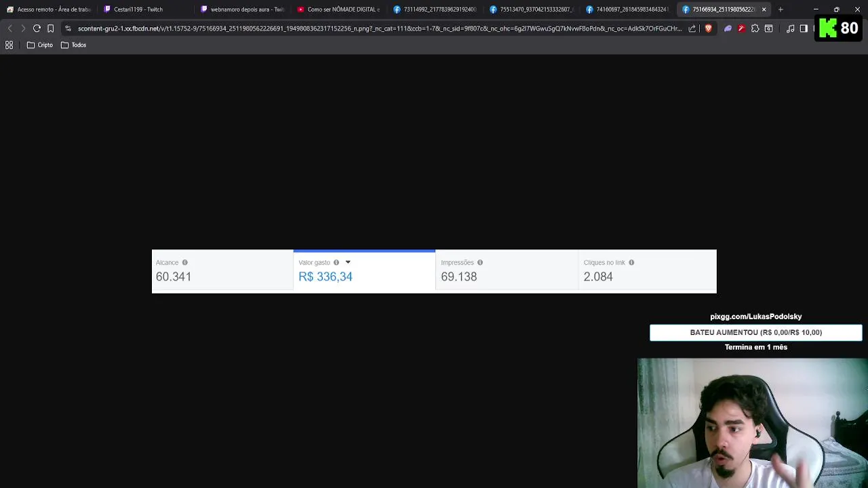Click the Impressões info icon

[x=479, y=262]
